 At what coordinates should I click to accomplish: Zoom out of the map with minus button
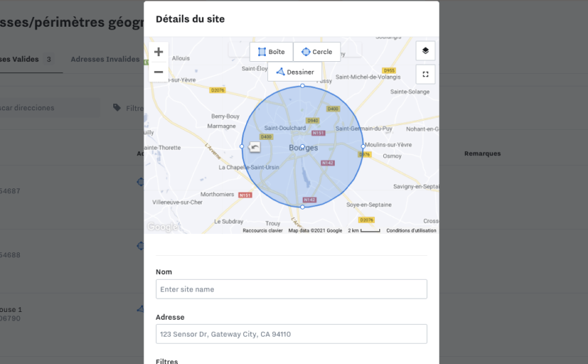pyautogui.click(x=158, y=72)
